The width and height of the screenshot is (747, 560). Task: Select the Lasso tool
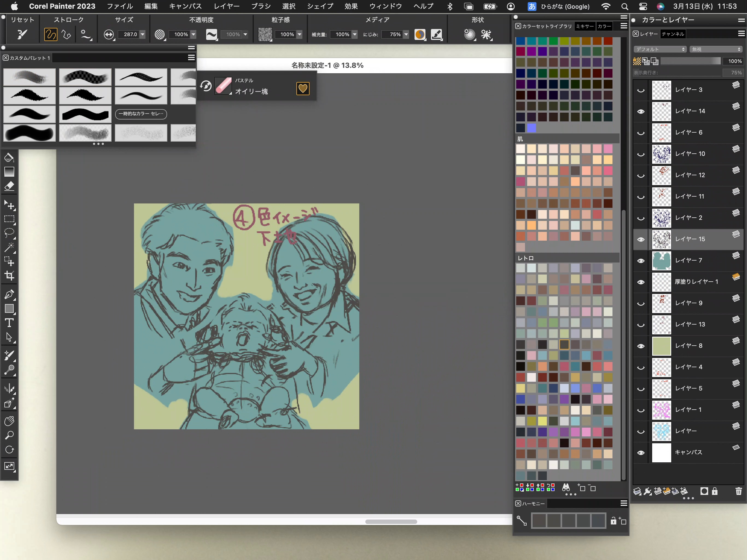[9, 233]
